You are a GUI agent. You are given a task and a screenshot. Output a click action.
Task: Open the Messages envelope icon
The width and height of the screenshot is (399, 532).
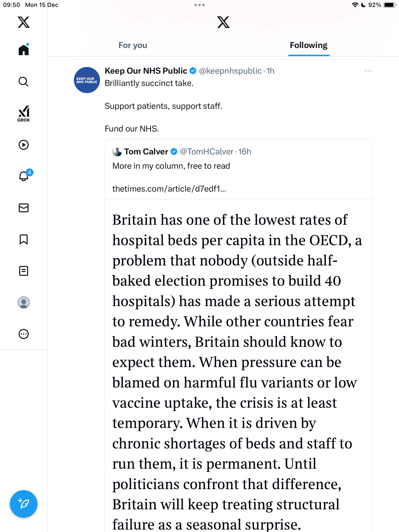pos(24,208)
